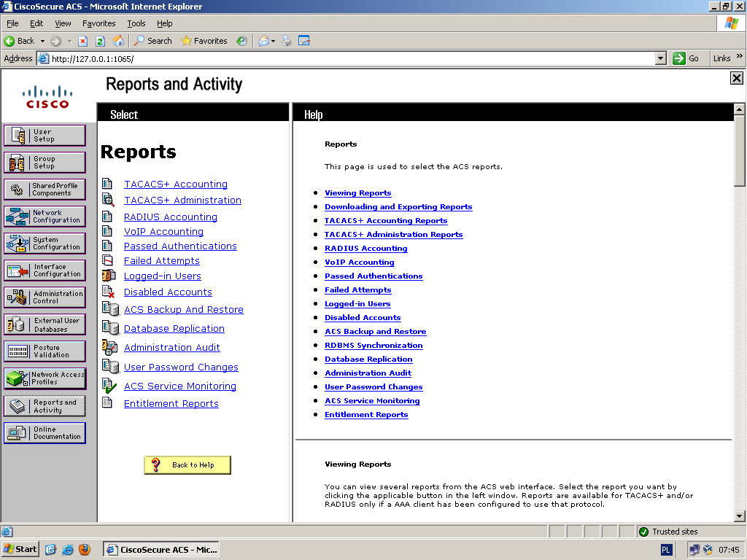Click the Logged-in Users icon

coord(109,275)
